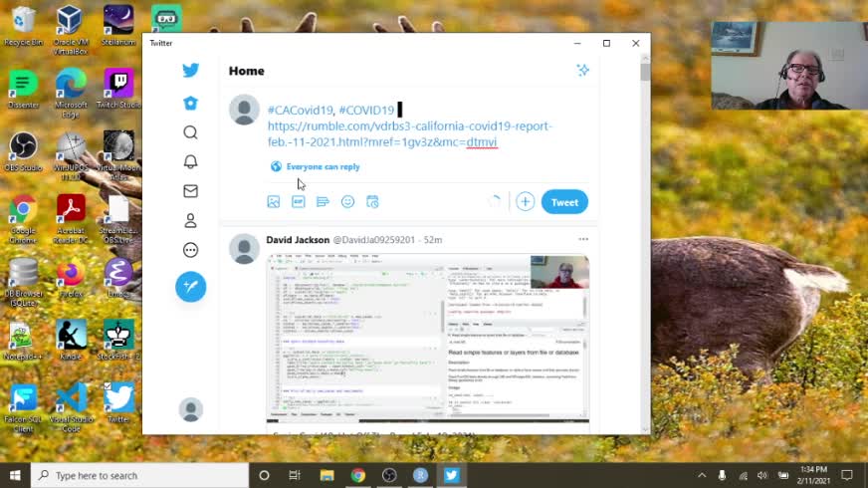Image resolution: width=868 pixels, height=488 pixels.
Task: Open the video thumbnail in David Jackson's tweet
Action: tap(427, 338)
